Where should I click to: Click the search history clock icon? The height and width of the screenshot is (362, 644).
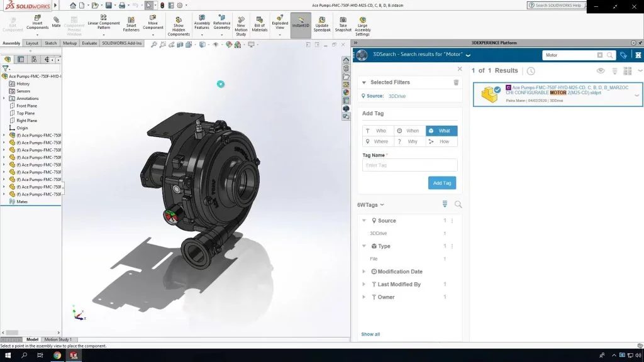[531, 71]
